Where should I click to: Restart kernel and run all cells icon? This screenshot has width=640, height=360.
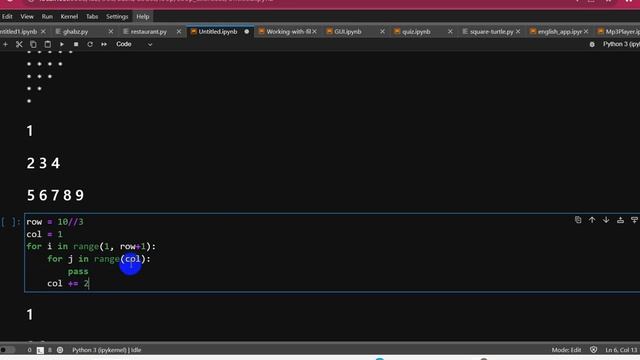104,44
